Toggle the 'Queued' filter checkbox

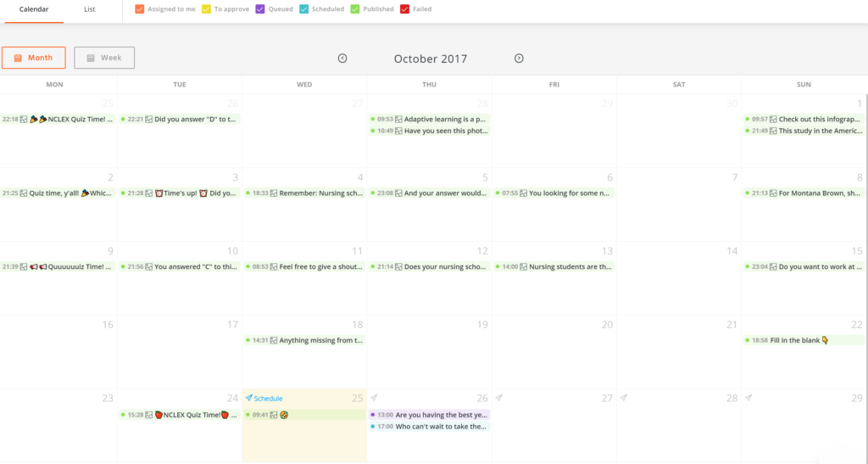(x=260, y=9)
